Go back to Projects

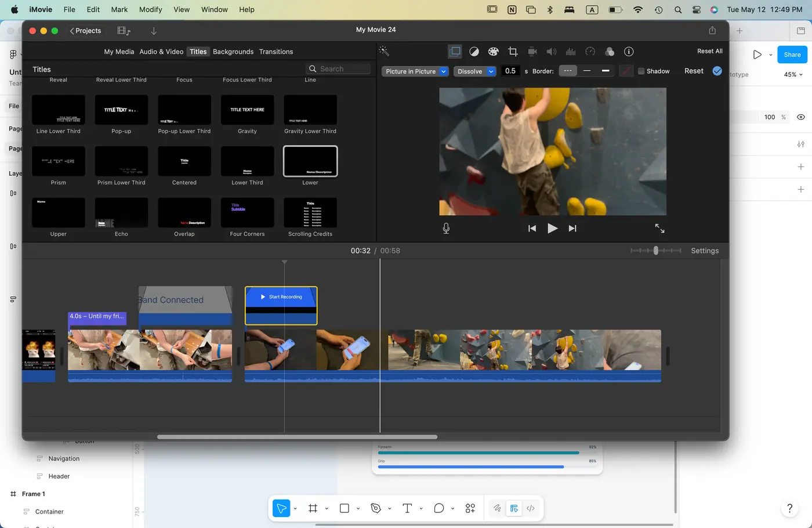[85, 31]
